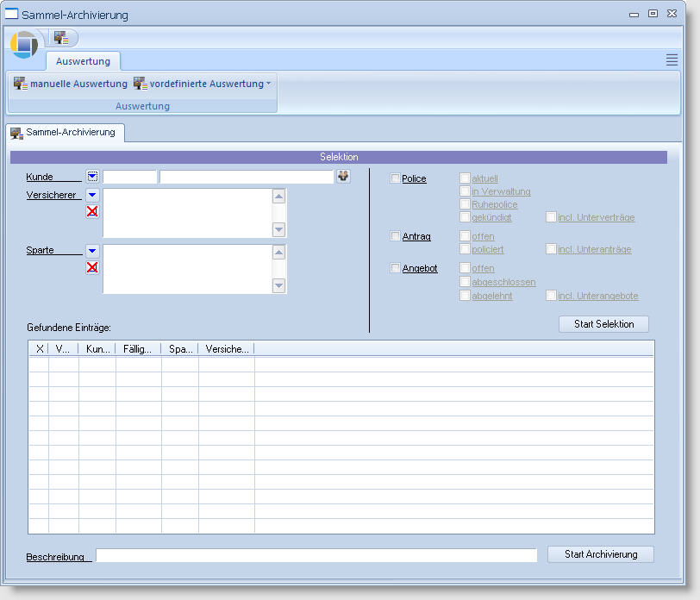700x600 pixels.
Task: Click into the Beschreibung text field
Action: click(316, 555)
